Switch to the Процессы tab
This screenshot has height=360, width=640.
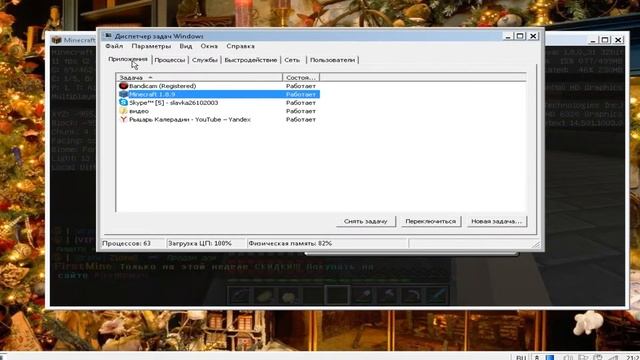click(170, 60)
